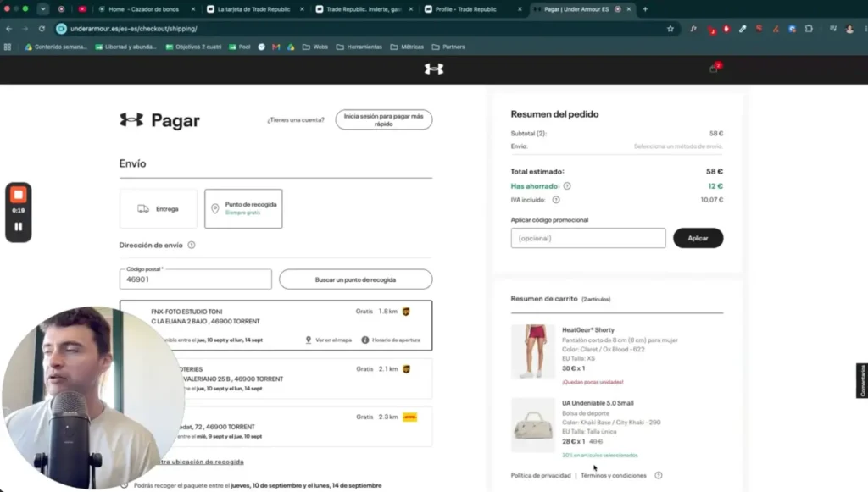
Task: Select Entrega delivery option
Action: 159,209
